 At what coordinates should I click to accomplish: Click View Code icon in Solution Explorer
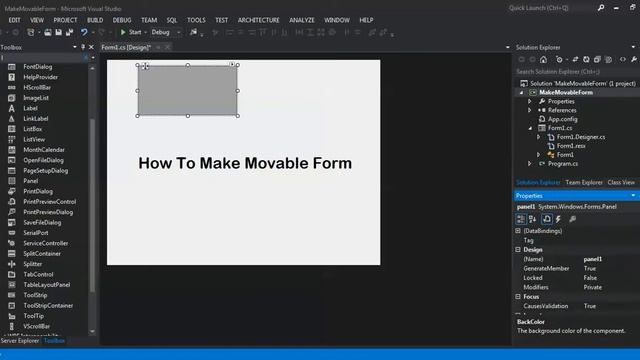622,60
